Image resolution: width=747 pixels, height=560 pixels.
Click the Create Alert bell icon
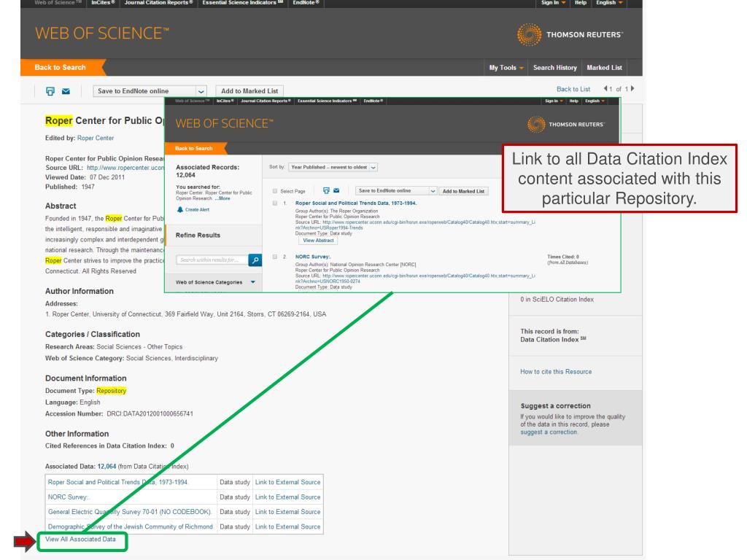[180, 209]
